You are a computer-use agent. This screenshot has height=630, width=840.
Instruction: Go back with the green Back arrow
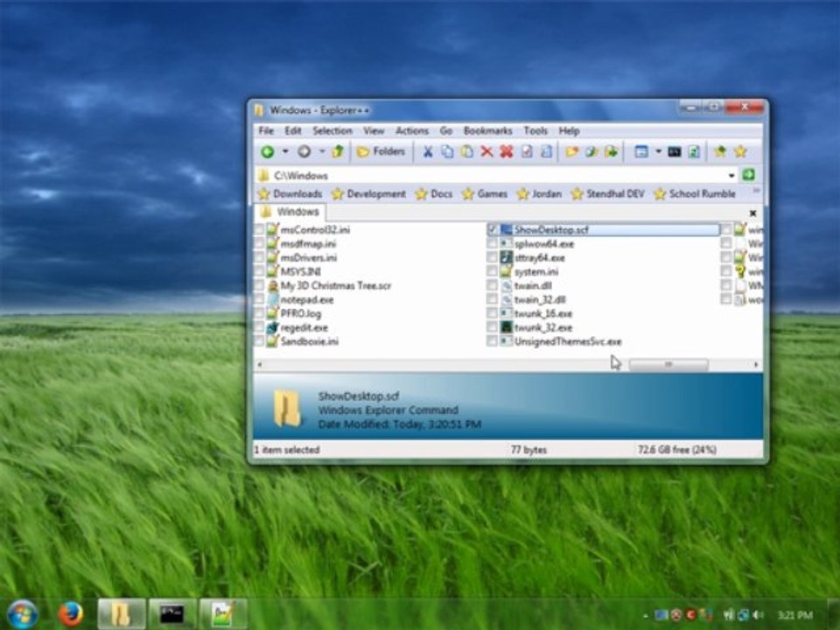[268, 151]
